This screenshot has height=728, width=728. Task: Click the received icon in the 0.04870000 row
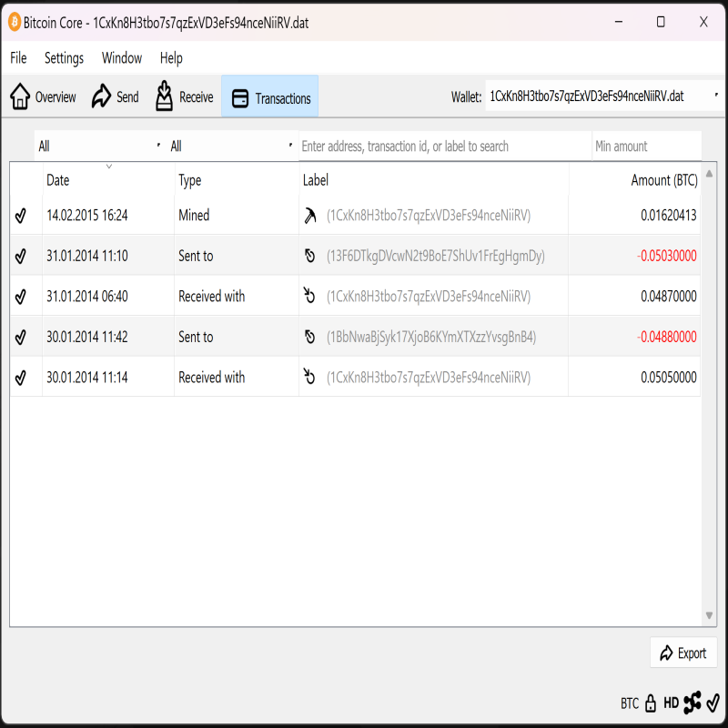click(309, 295)
